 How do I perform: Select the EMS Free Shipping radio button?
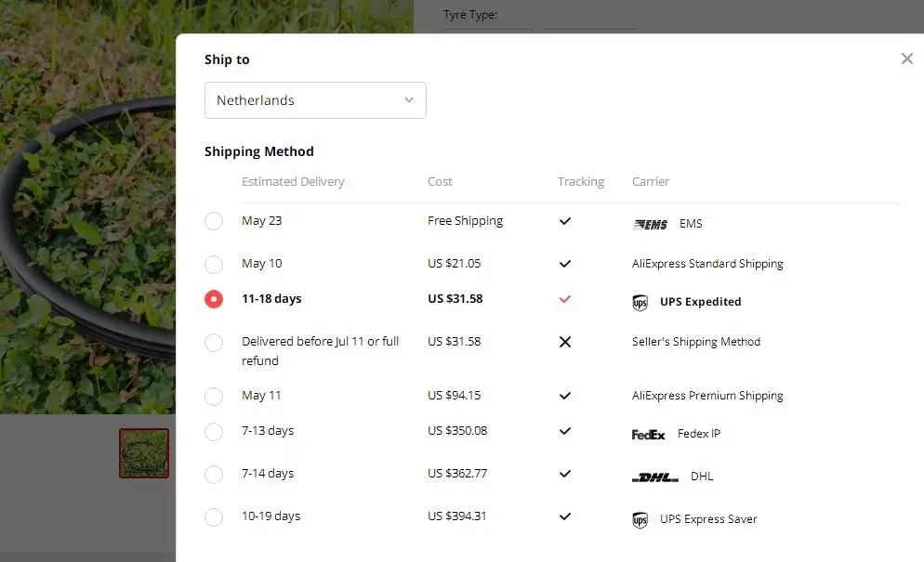[214, 221]
